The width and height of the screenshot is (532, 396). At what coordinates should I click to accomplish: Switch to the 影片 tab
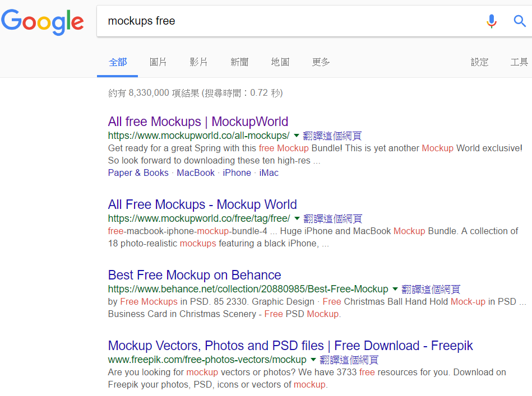tap(199, 62)
